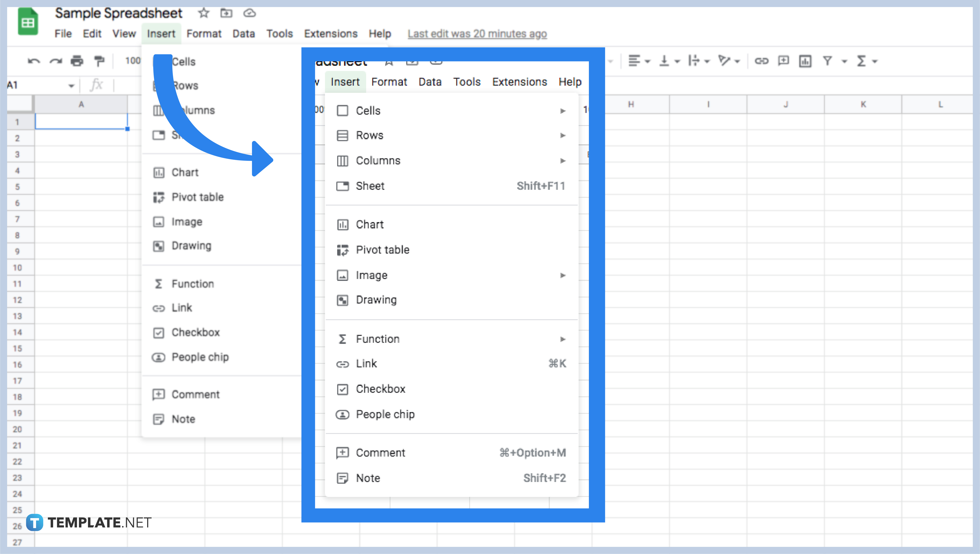Open the print dialog
The image size is (980, 554).
(x=77, y=61)
